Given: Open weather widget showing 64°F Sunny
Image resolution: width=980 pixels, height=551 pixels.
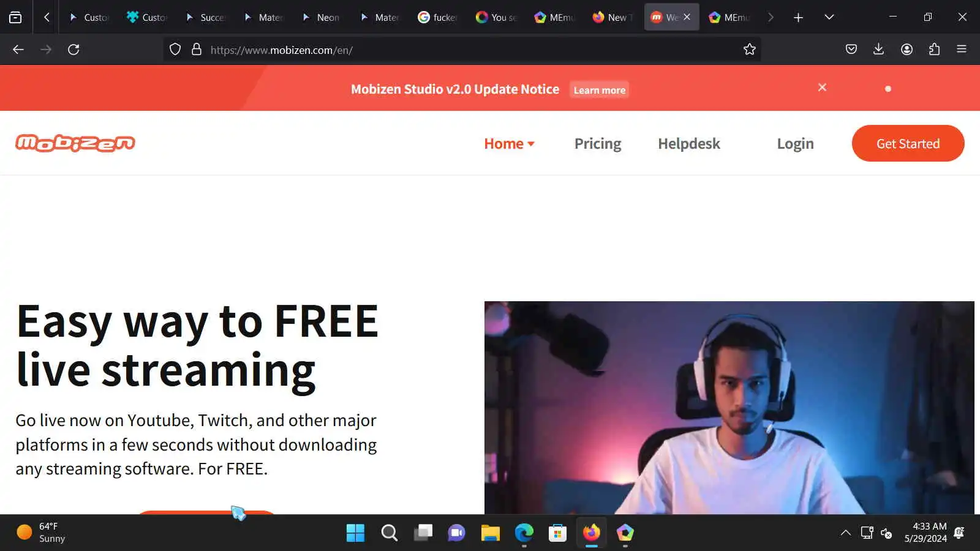Looking at the screenshot, I should pyautogui.click(x=41, y=533).
